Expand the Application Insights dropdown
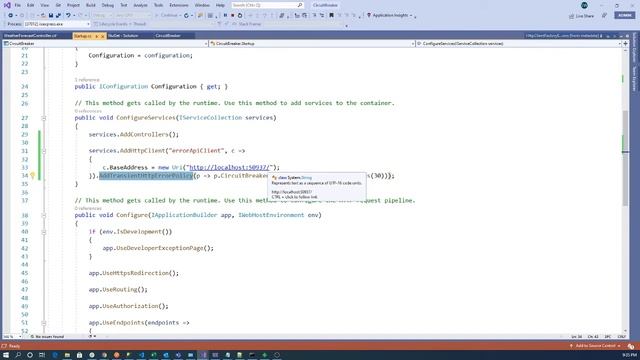Viewport: 640px width, 360px height. point(411,16)
